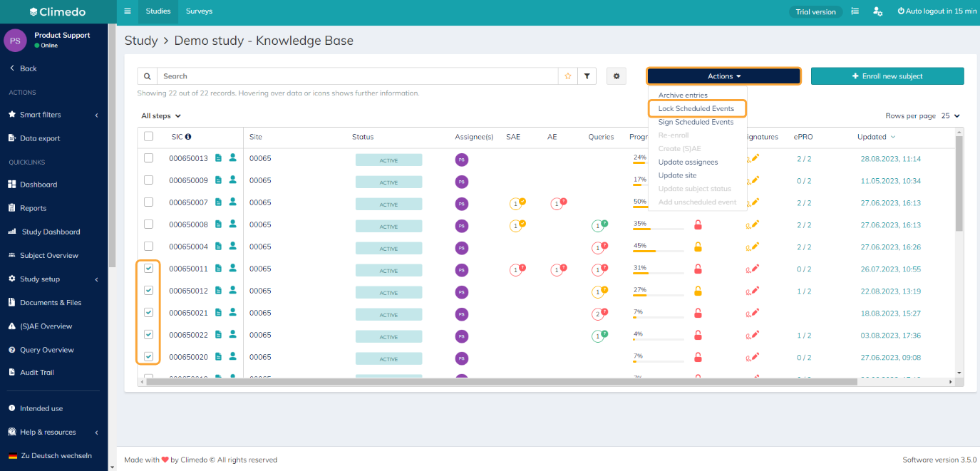Screen dimensions: 980x471
Task: Switch to the Surveys tab
Action: 199,11
